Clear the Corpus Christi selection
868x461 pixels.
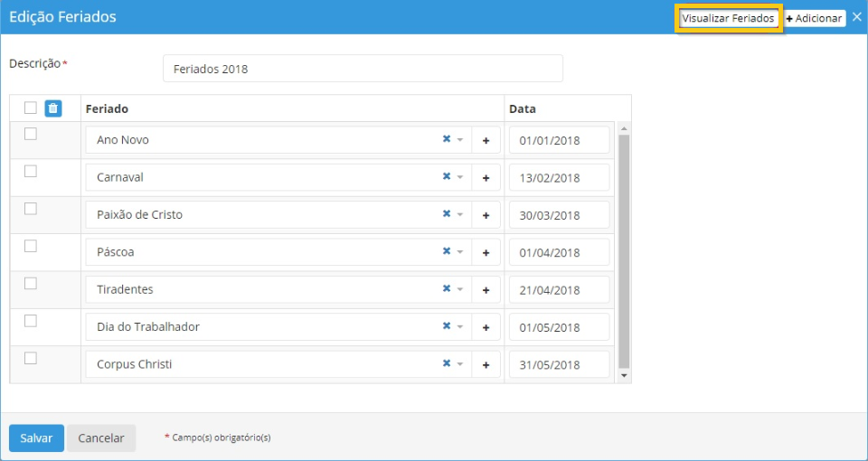[446, 364]
